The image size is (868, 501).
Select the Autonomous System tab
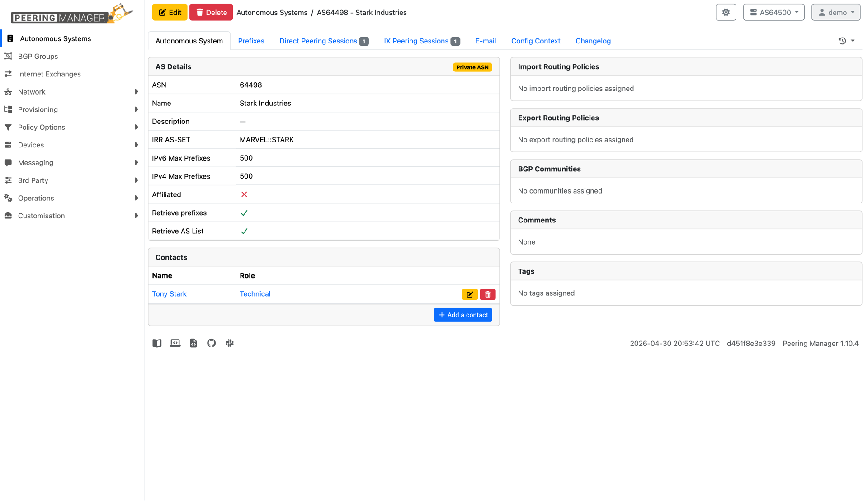[189, 41]
